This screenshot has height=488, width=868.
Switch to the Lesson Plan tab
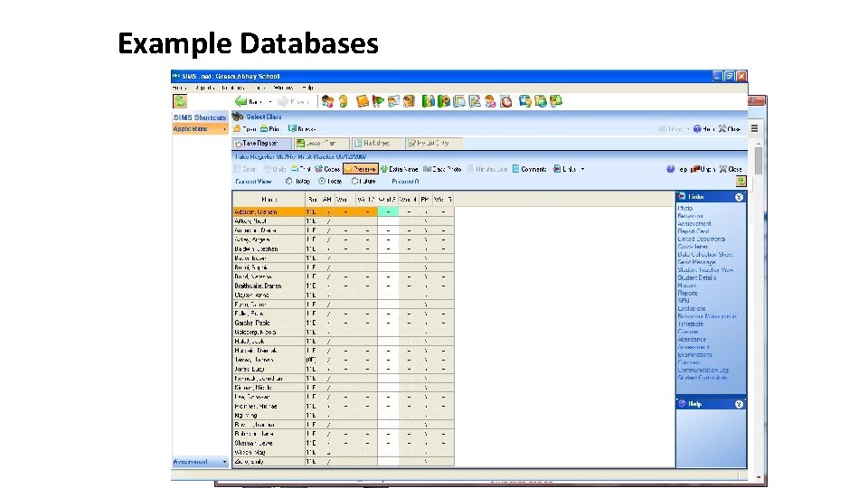pos(321,144)
